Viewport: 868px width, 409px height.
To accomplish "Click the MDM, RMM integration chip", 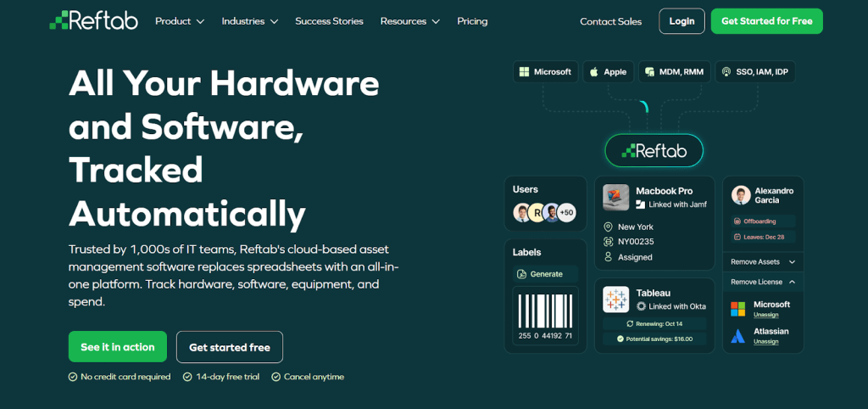I will click(673, 72).
